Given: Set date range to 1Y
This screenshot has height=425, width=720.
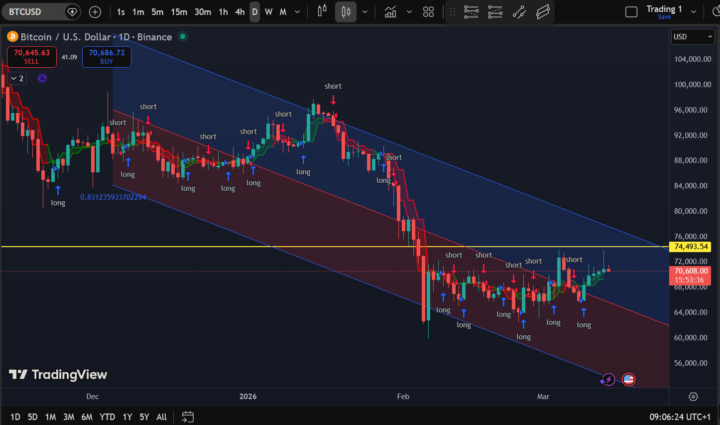Looking at the screenshot, I should tap(127, 417).
